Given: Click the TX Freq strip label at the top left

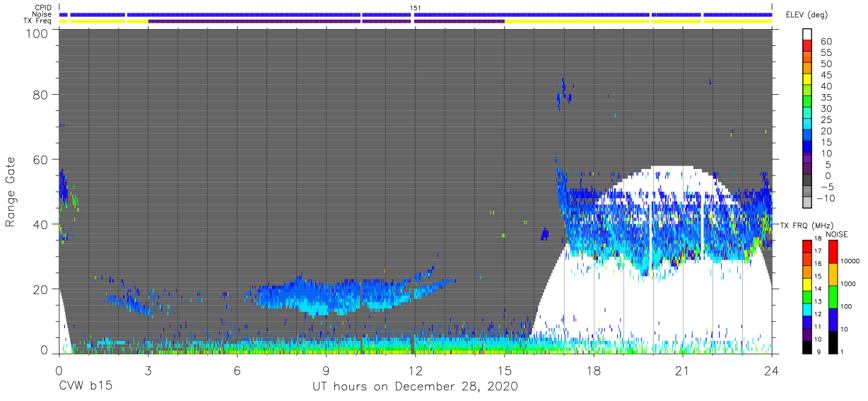Looking at the screenshot, I should pyautogui.click(x=39, y=21).
